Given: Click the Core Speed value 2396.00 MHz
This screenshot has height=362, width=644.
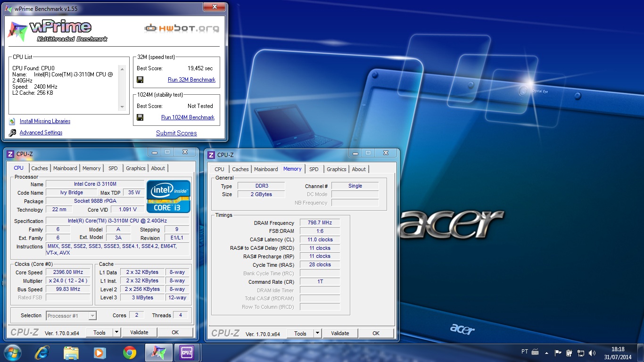Looking at the screenshot, I should coord(69,272).
